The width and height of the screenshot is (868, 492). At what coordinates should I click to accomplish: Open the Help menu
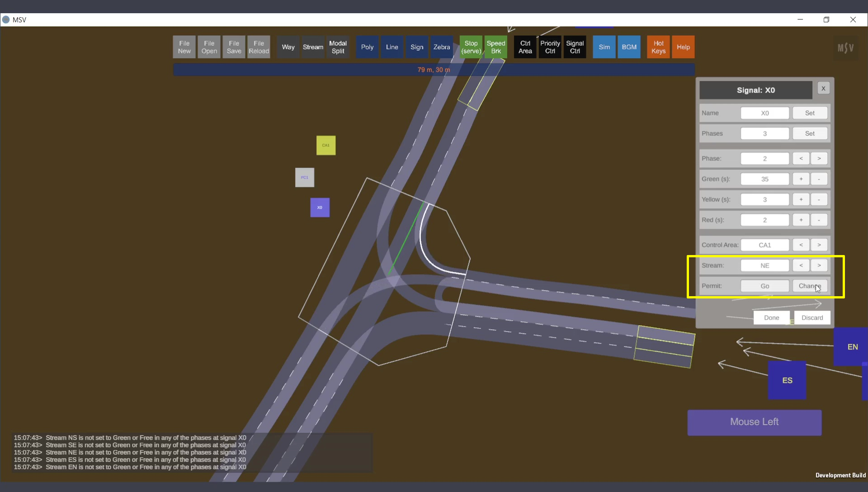coord(683,47)
